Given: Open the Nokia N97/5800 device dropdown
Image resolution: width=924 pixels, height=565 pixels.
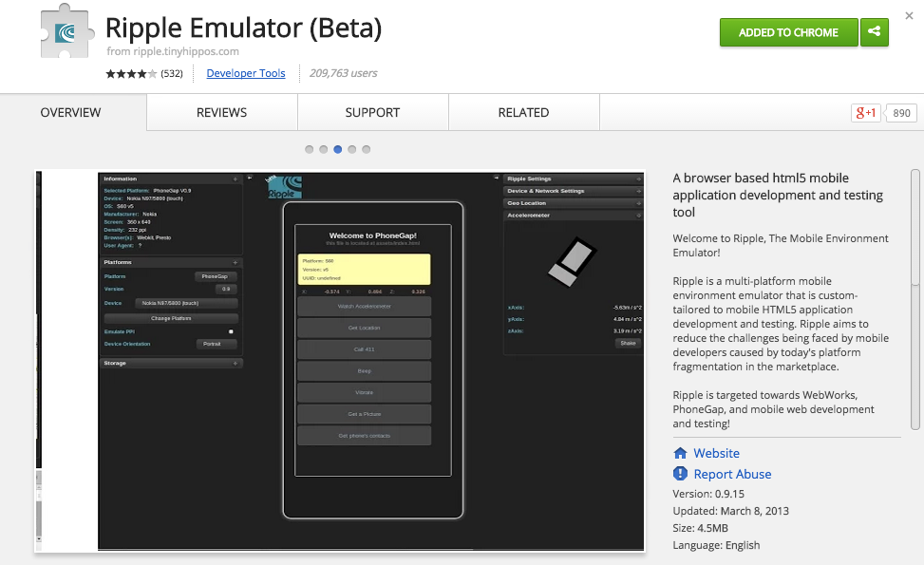Looking at the screenshot, I should pyautogui.click(x=186, y=303).
